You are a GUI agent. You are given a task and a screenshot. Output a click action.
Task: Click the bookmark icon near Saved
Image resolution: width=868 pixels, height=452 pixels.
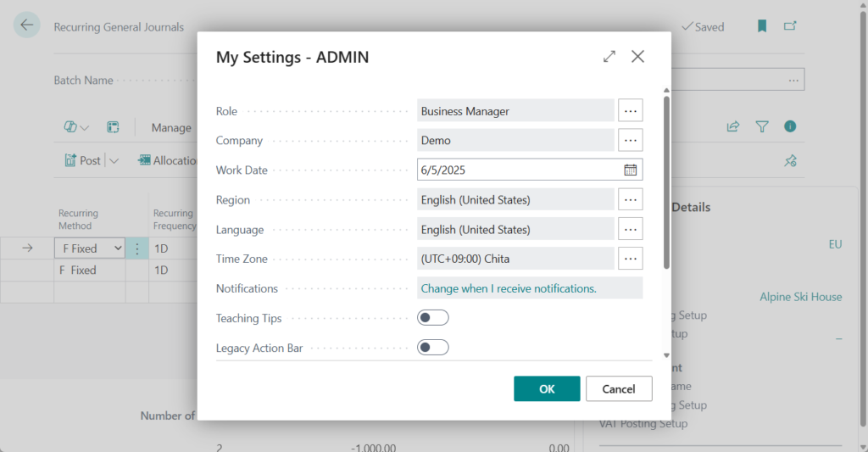(762, 26)
